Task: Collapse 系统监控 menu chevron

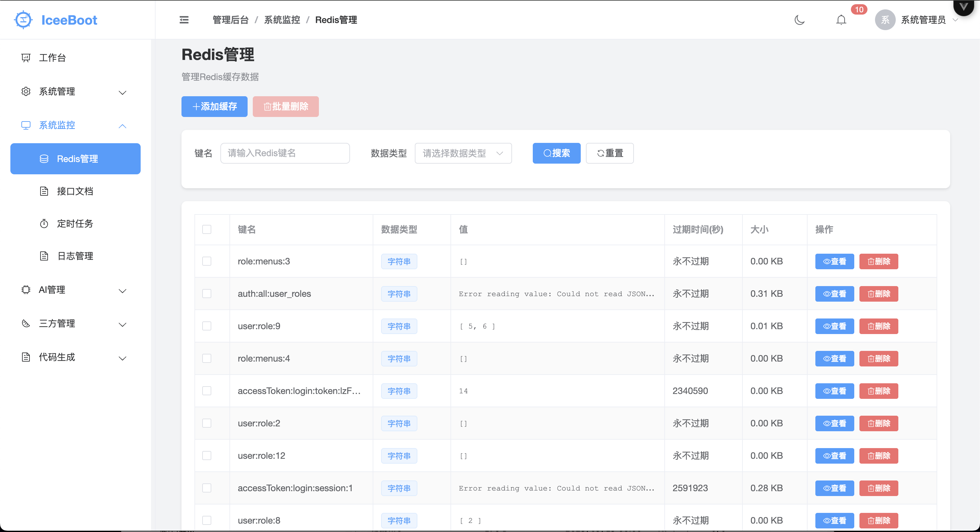Action: point(122,126)
